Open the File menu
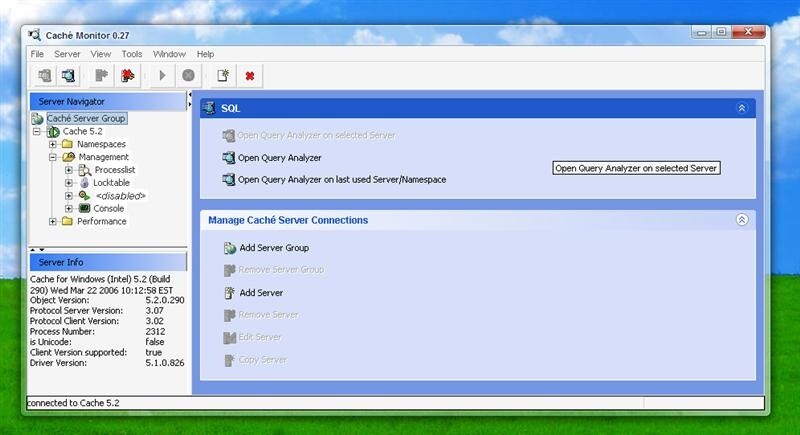Screen dimensions: 800x435 (x=37, y=54)
